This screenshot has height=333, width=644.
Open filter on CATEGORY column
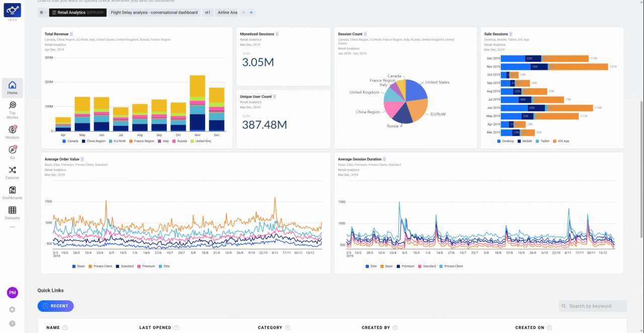pyautogui.click(x=288, y=327)
